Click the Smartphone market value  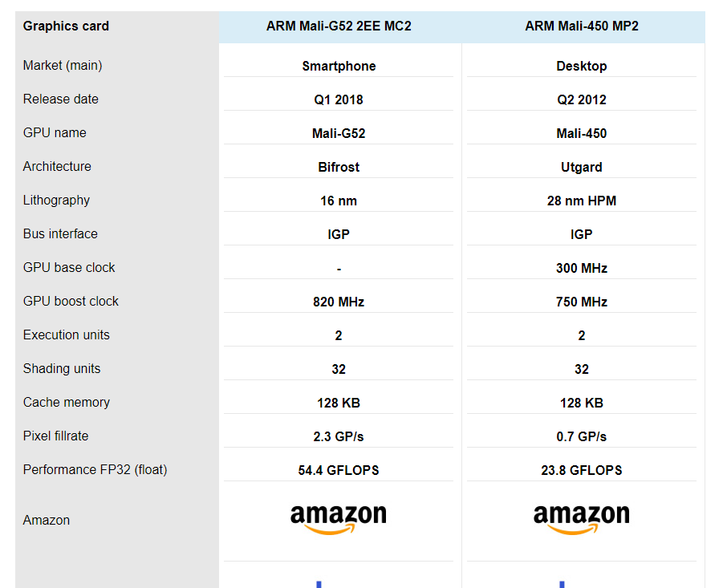click(x=339, y=67)
